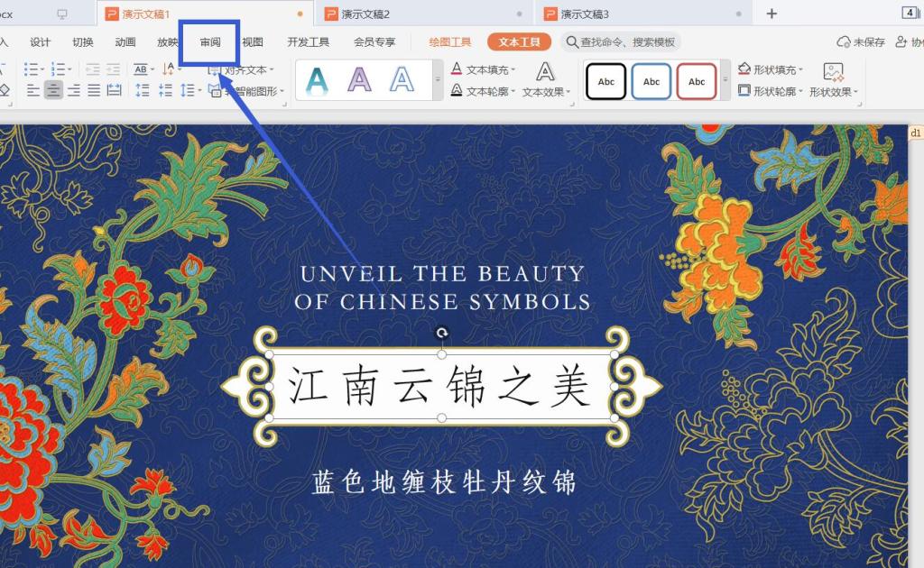Open the 文本填充 text fill tool
This screenshot has width=924, height=568.
click(x=486, y=68)
